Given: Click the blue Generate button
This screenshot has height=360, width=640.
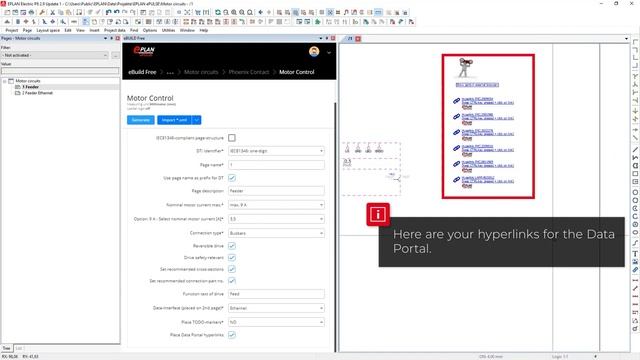Looking at the screenshot, I should tap(141, 120).
